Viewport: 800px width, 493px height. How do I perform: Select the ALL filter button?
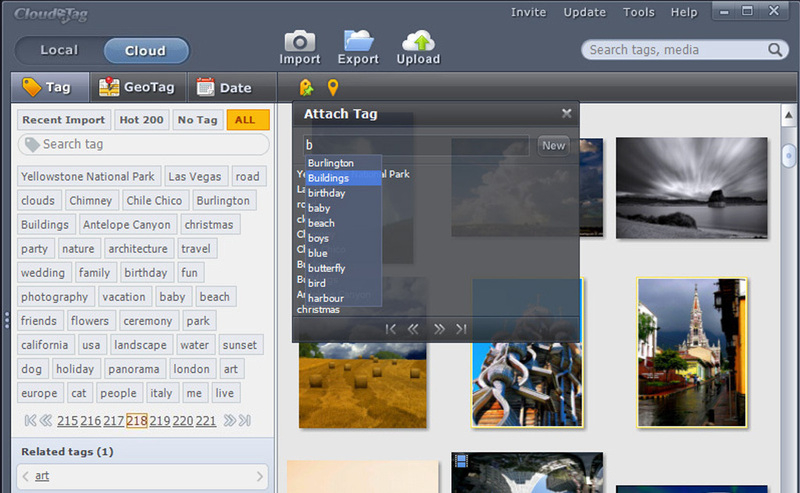click(x=248, y=120)
